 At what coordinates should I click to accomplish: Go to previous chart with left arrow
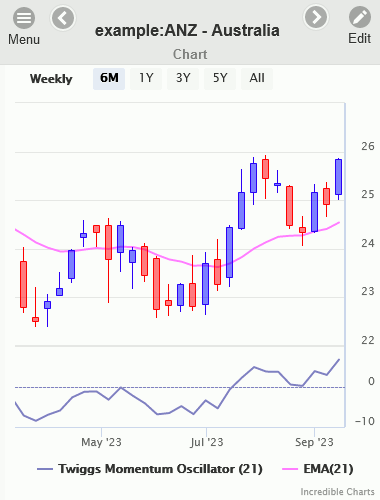[63, 18]
